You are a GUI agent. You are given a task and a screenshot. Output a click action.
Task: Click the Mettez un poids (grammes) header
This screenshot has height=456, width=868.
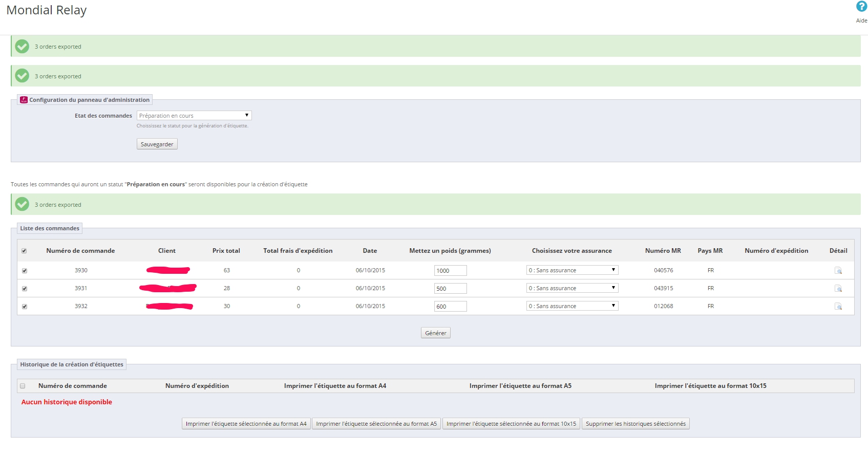pos(450,251)
